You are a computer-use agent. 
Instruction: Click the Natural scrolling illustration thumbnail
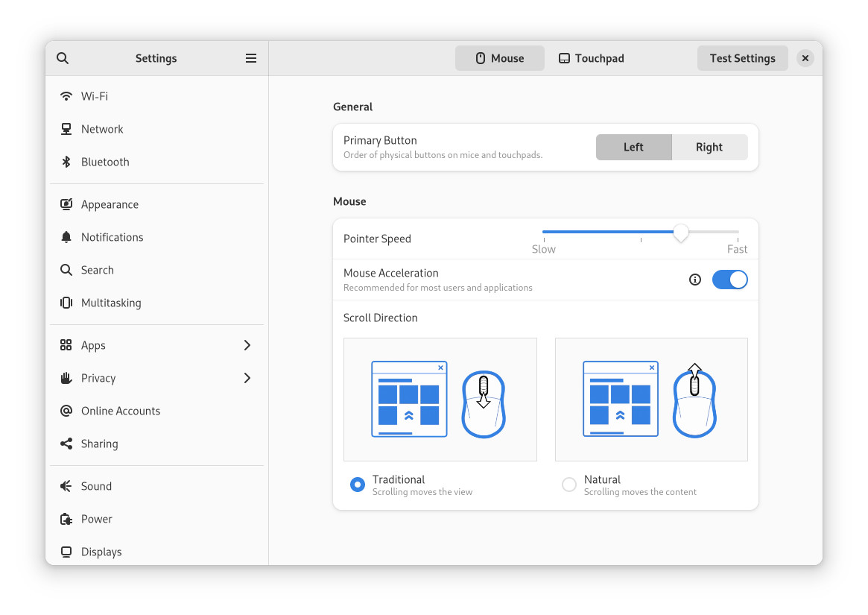[x=651, y=400]
